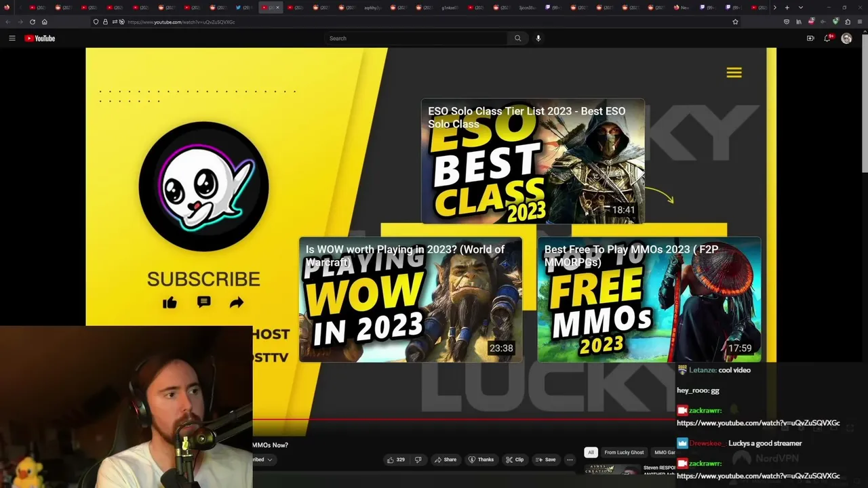Click the browser Forward arrow
Viewport: 868px width, 488px height.
(x=20, y=22)
